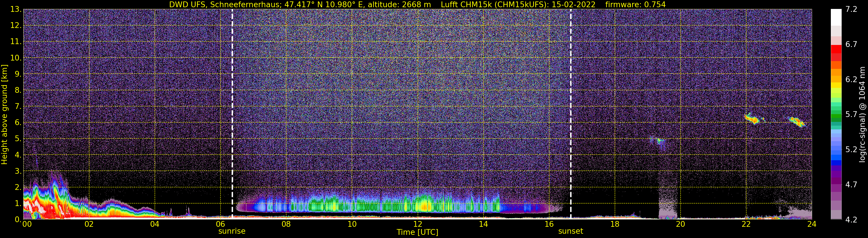Image resolution: width=868 pixels, height=238 pixels.
Task: Click the colorbar value '6.7'
Action: coord(851,44)
